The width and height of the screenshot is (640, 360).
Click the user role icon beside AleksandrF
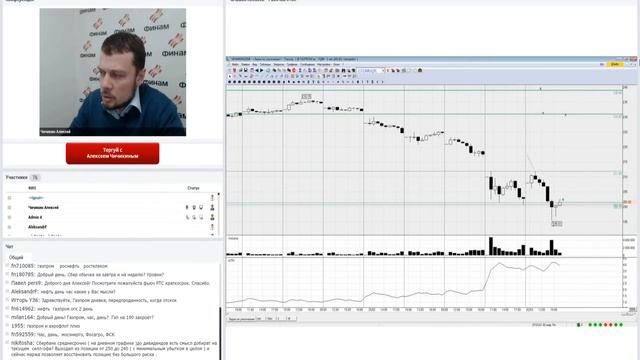click(212, 227)
